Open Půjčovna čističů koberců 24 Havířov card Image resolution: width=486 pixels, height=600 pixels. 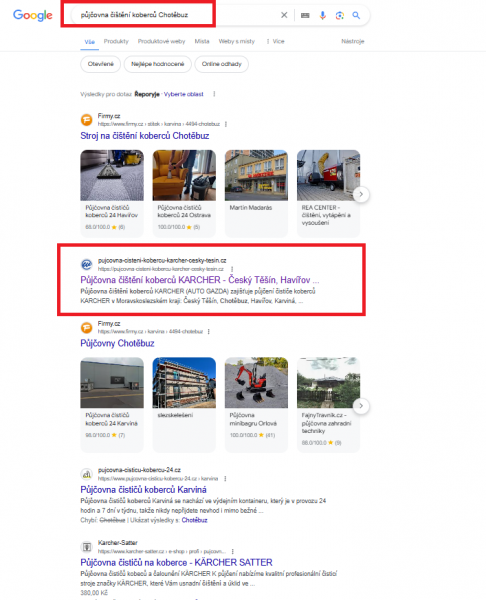tap(112, 193)
